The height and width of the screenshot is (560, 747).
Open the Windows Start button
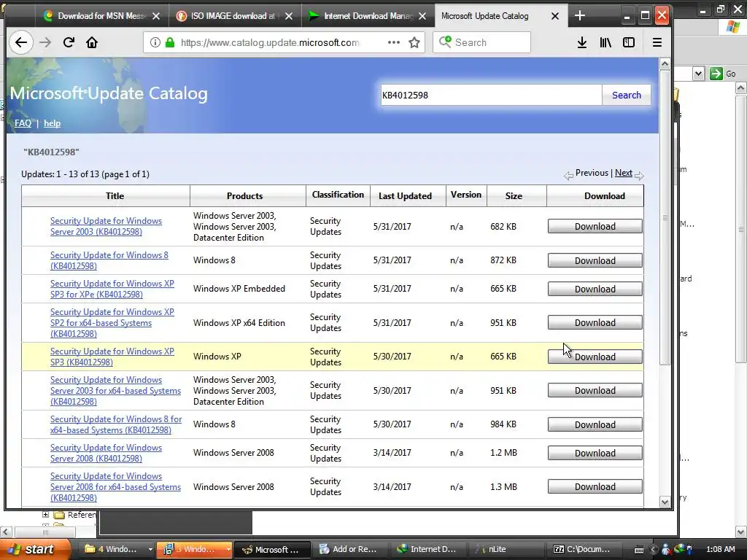tap(34, 549)
